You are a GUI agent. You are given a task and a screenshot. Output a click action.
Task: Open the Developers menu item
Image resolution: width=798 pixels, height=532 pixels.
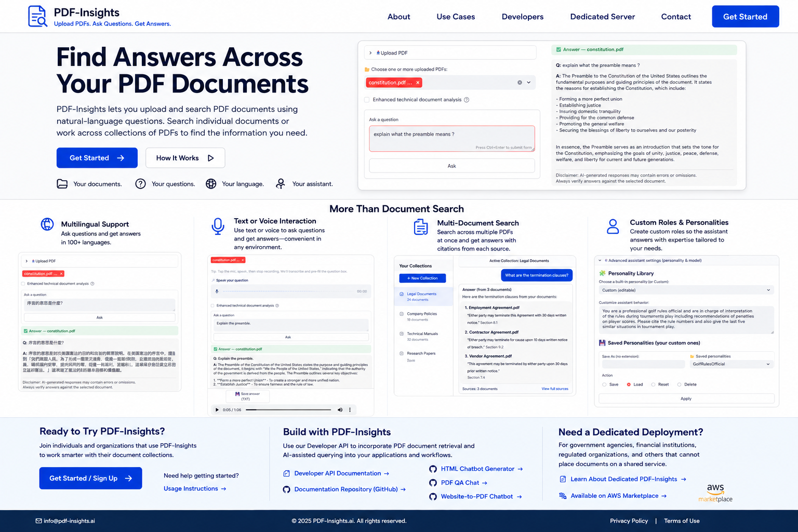pyautogui.click(x=523, y=17)
